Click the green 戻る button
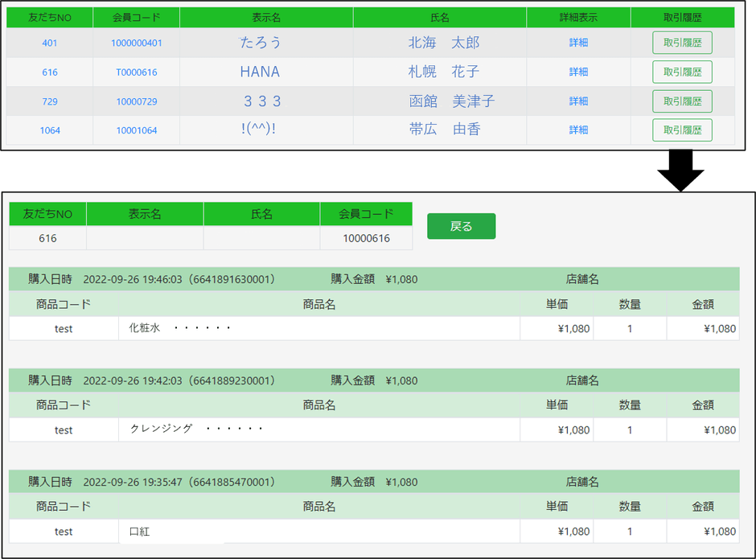 coord(461,227)
